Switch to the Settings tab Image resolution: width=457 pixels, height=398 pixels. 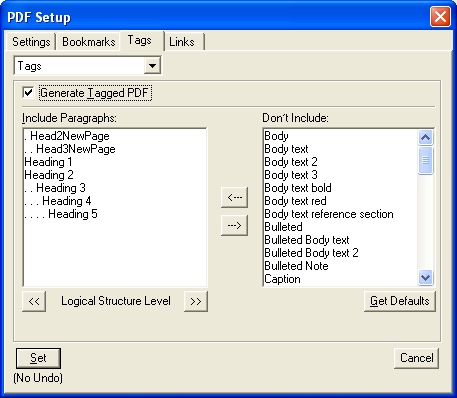[x=31, y=42]
